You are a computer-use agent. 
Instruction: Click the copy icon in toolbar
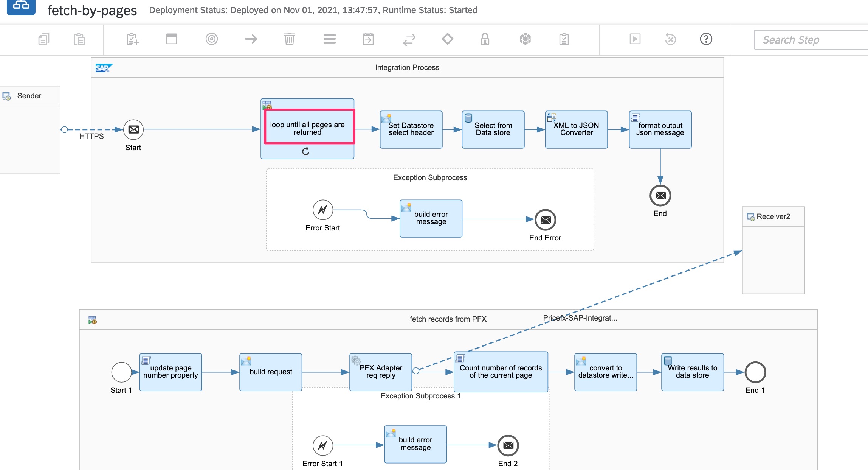click(44, 39)
